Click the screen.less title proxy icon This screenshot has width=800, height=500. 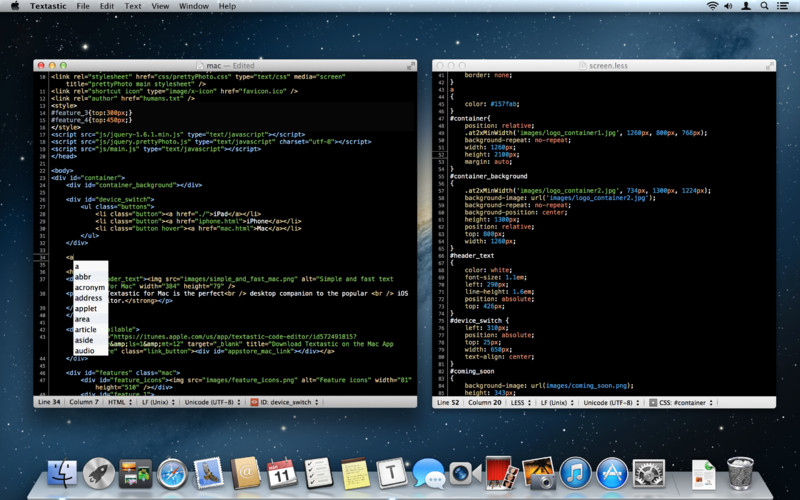pos(583,65)
